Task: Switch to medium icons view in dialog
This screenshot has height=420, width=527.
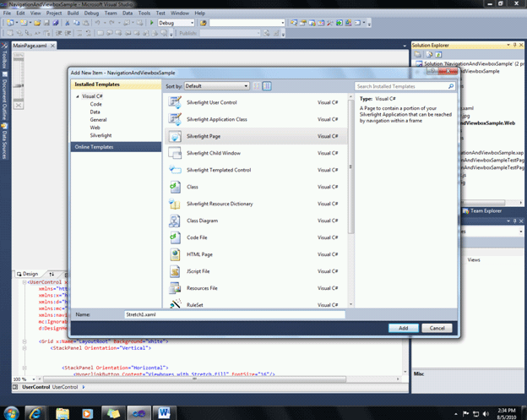Action: point(267,86)
